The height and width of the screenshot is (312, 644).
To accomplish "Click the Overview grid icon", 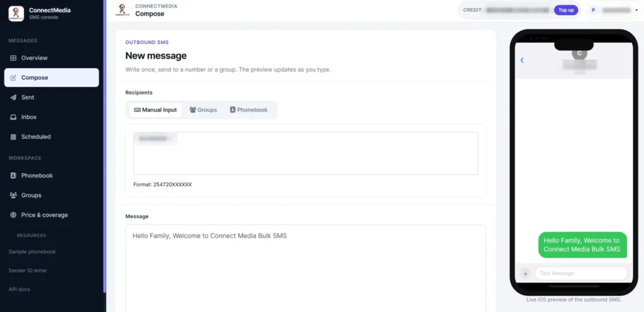I will (13, 58).
